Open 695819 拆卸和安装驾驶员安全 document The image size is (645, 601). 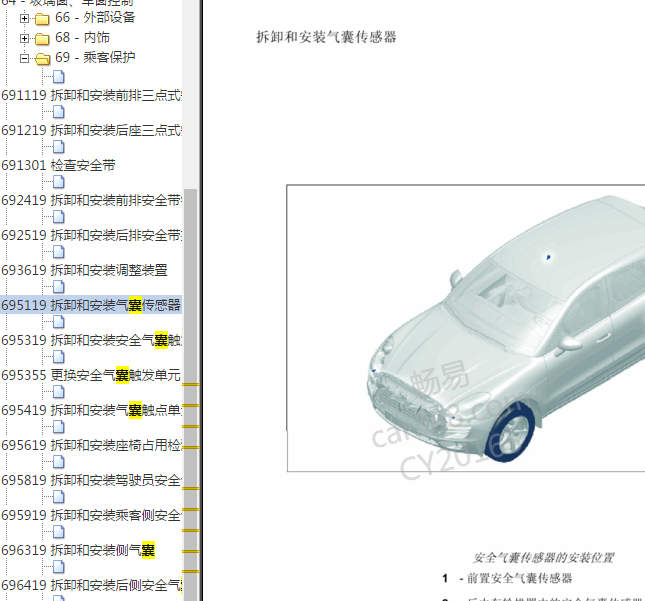point(91,480)
